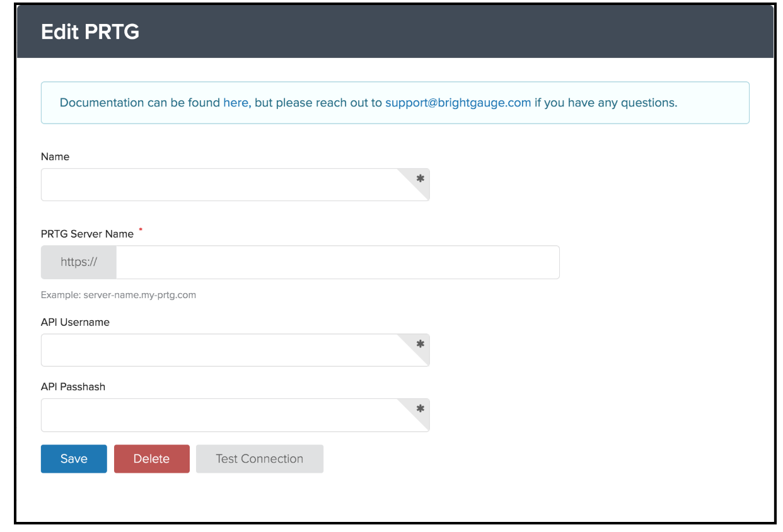Click the 'Name' label
This screenshot has width=783, height=532.
[x=55, y=156]
